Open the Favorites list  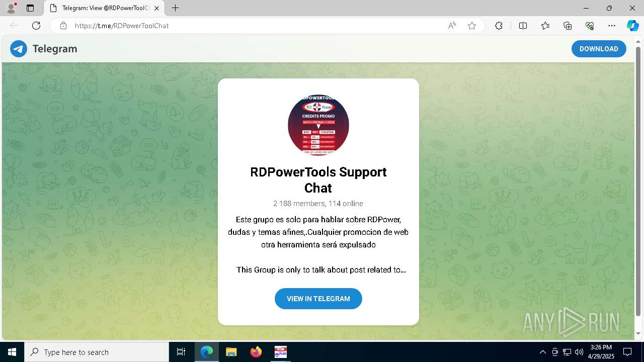[x=545, y=26]
